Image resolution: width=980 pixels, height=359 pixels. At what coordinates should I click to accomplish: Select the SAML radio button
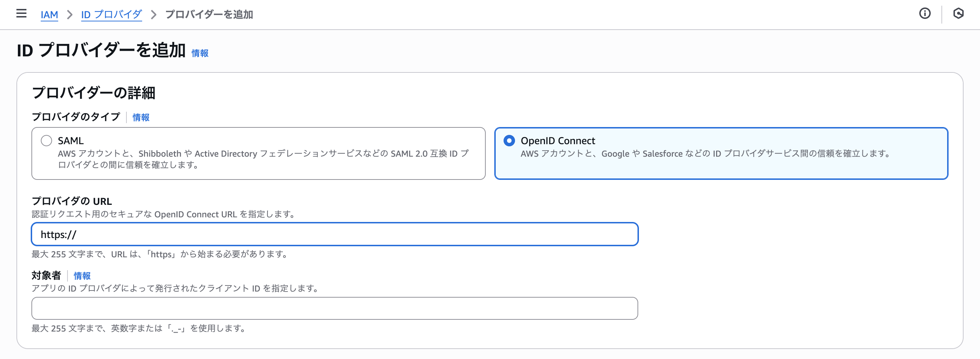pos(46,141)
